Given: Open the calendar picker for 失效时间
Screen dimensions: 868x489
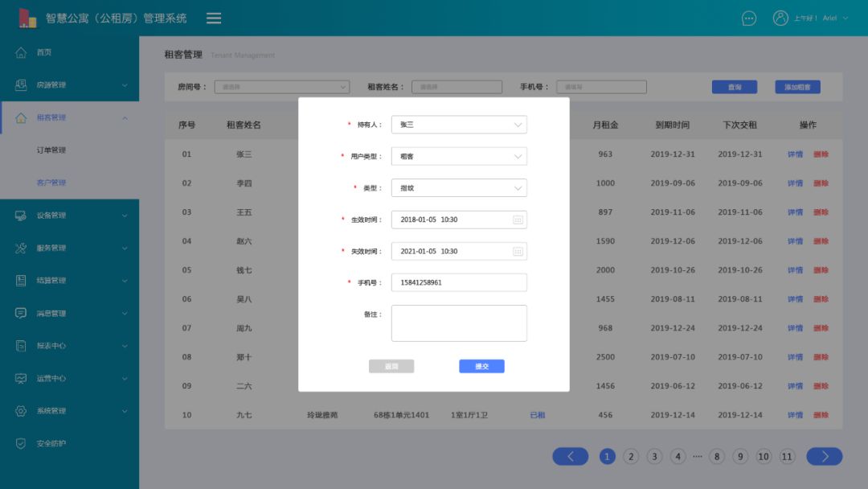Looking at the screenshot, I should pyautogui.click(x=517, y=250).
